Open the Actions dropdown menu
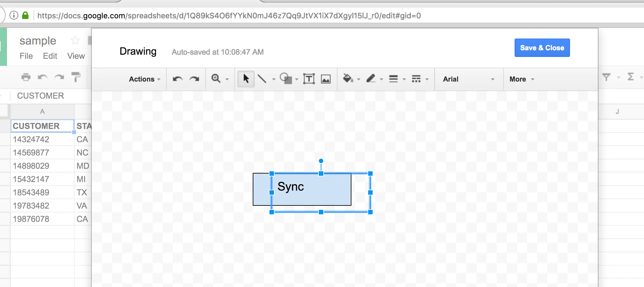The width and height of the screenshot is (644, 287). [141, 79]
